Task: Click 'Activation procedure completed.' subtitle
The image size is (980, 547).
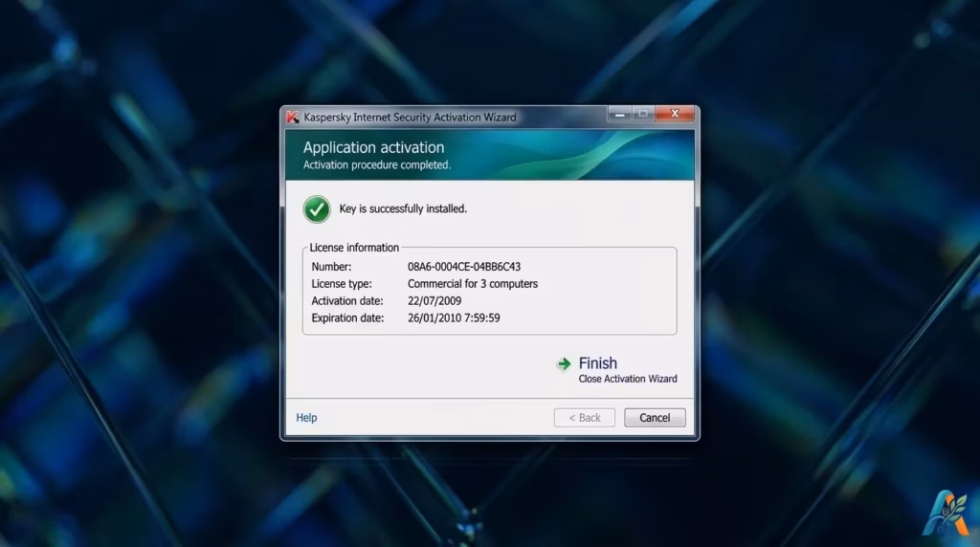Action: pyautogui.click(x=377, y=164)
